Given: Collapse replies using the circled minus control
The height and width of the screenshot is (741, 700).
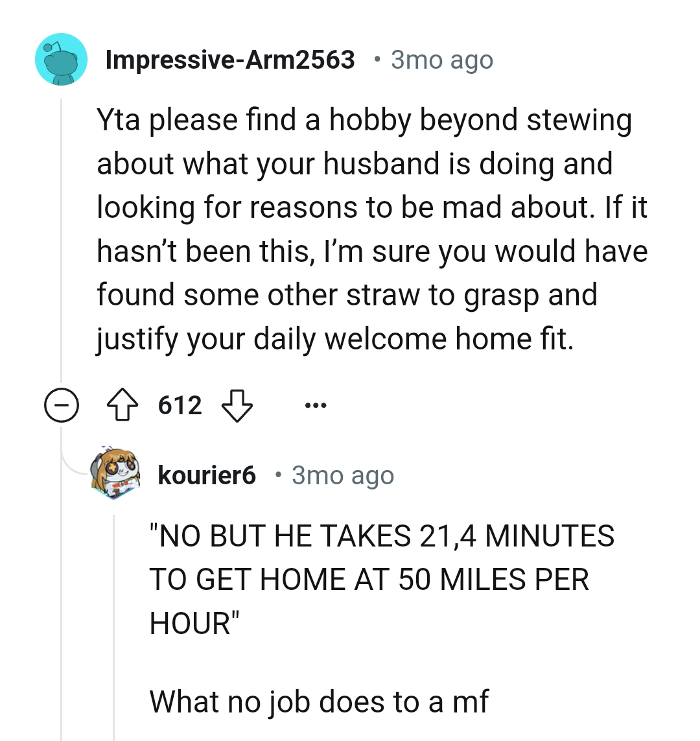Looking at the screenshot, I should pyautogui.click(x=62, y=405).
